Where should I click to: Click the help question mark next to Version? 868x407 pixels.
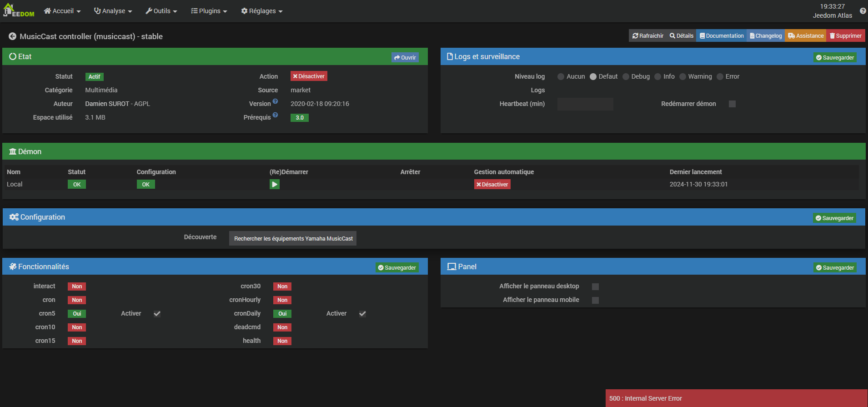click(x=275, y=101)
